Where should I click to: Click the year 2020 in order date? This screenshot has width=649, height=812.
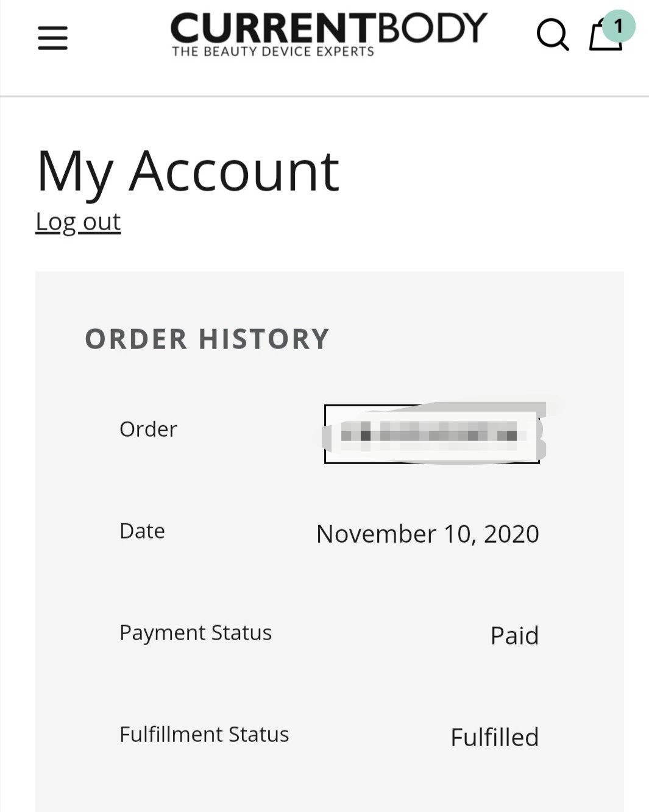tap(511, 534)
